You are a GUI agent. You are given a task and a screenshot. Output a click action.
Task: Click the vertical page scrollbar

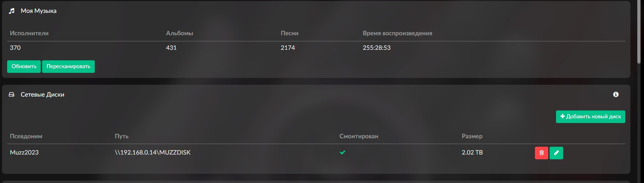coord(639,32)
